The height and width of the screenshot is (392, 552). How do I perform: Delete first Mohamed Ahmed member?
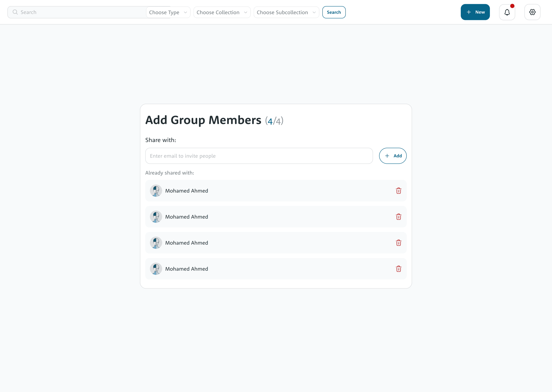[x=398, y=191]
